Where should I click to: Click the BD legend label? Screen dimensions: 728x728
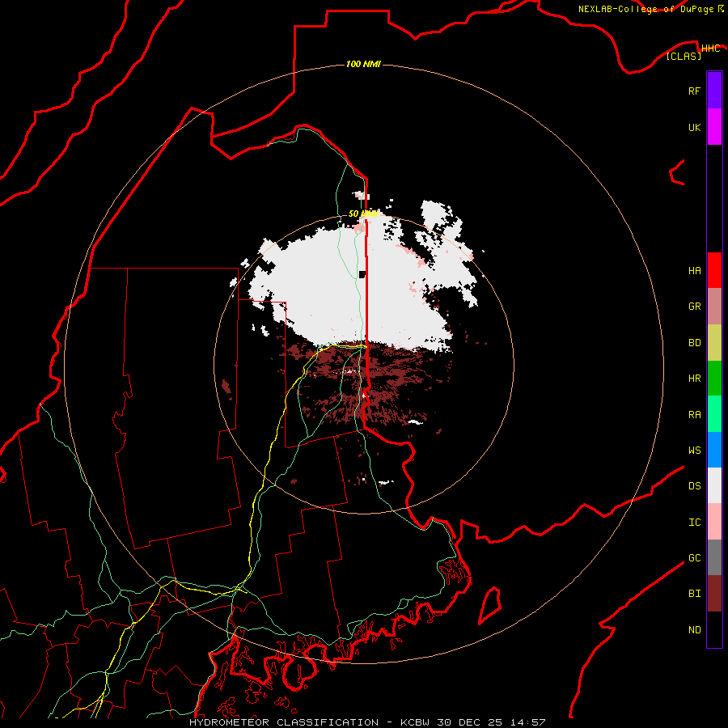tap(694, 343)
